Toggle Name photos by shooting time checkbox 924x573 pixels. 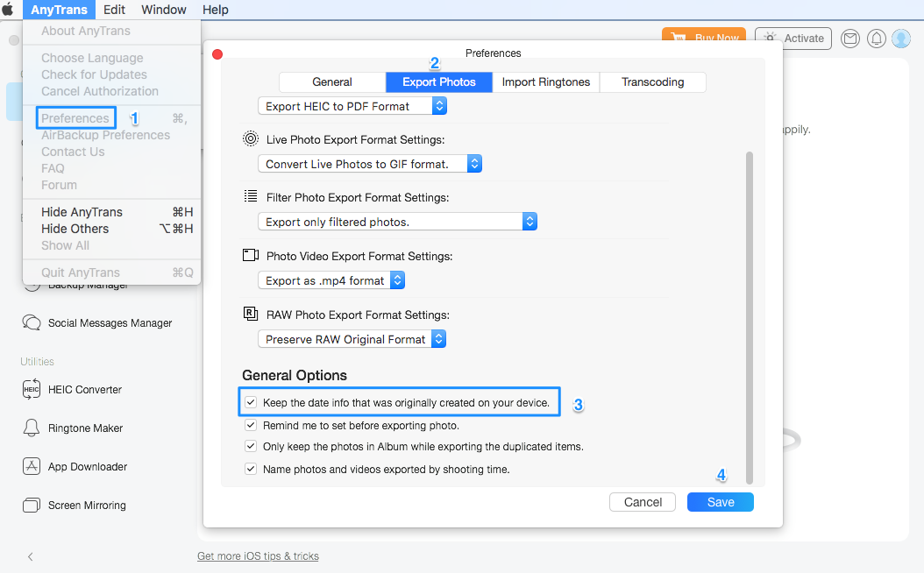click(x=251, y=469)
